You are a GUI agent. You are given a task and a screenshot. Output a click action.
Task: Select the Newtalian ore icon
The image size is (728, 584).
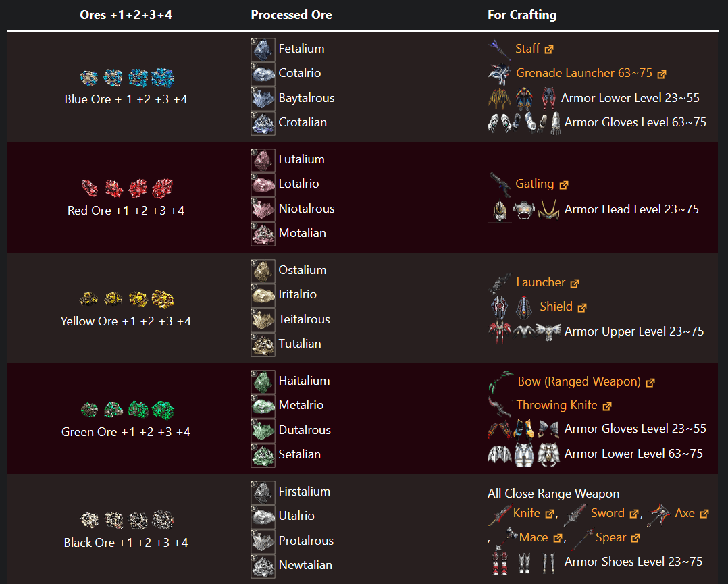pyautogui.click(x=263, y=566)
